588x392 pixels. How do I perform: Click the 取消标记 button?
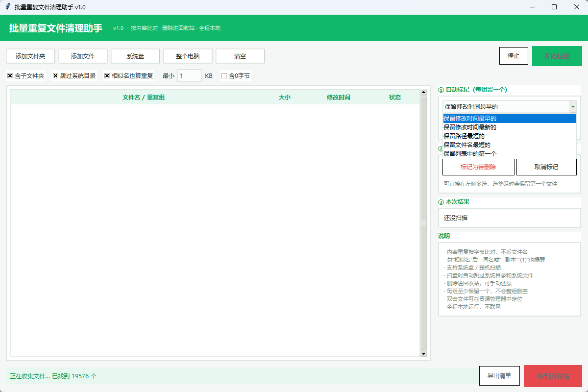(x=546, y=167)
